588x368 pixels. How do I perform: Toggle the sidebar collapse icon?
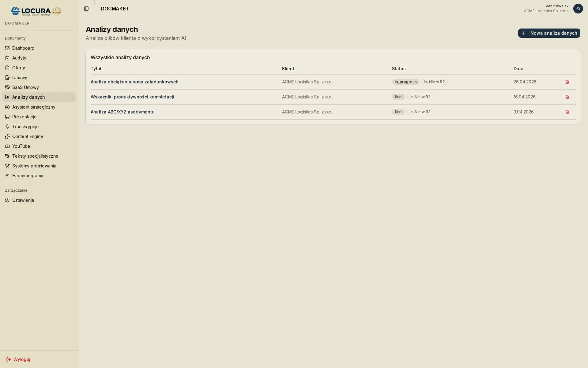click(86, 9)
